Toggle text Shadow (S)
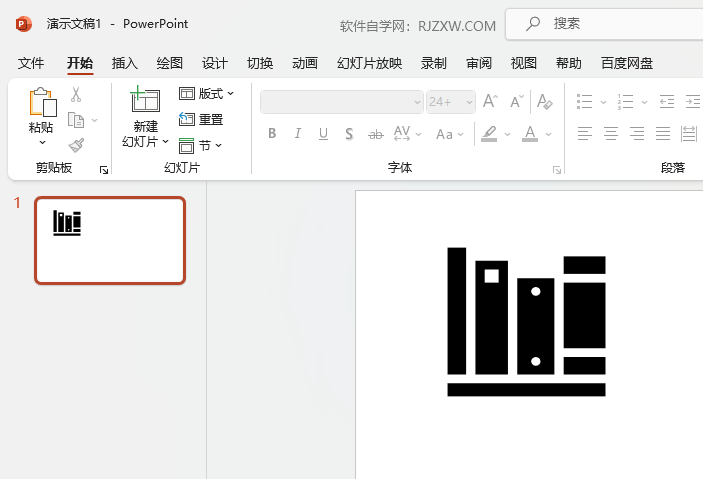Image resolution: width=703 pixels, height=479 pixels. 349,134
